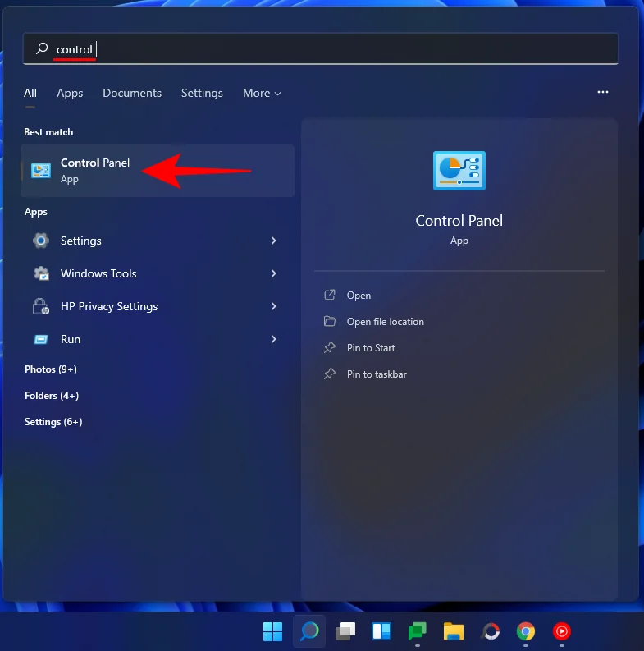This screenshot has width=644, height=651.
Task: Open the More filter dropdown
Action: pyautogui.click(x=262, y=93)
